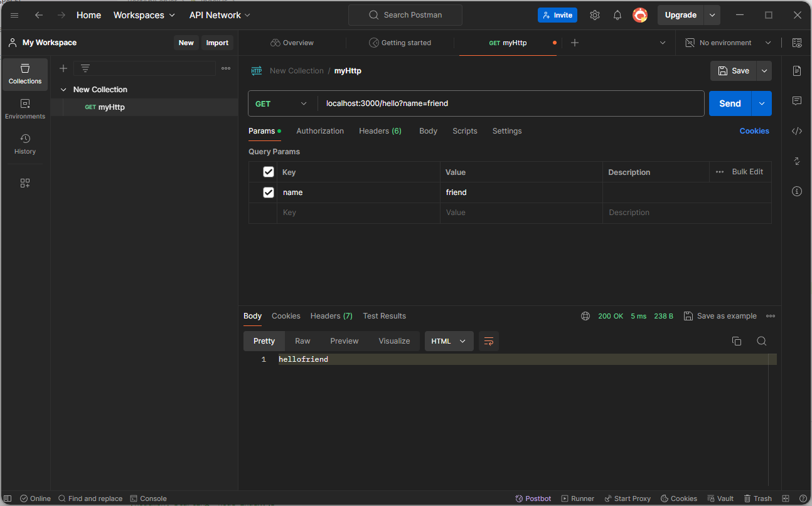This screenshot has height=506, width=812.
Task: Select the myHttp request in tree
Action: coord(144,107)
